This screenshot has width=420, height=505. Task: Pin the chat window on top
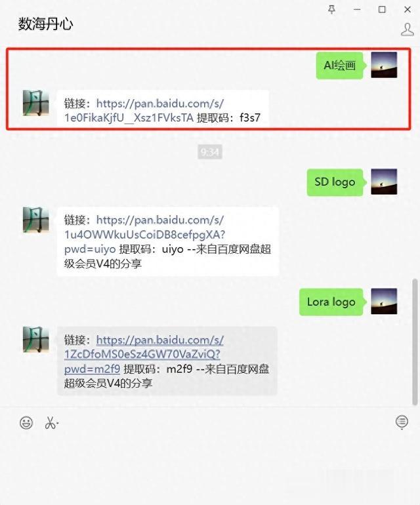[331, 10]
